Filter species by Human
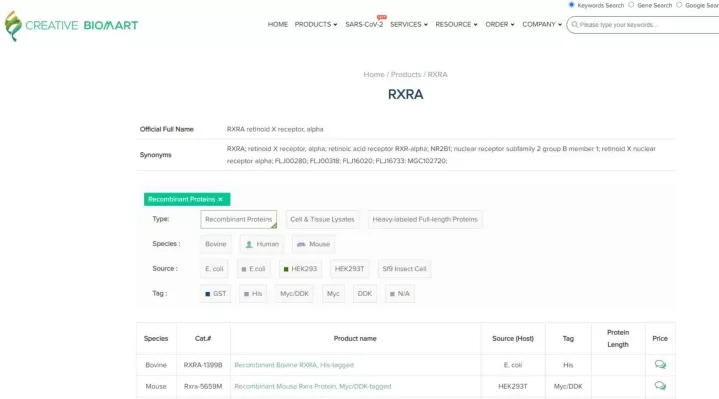719x399 pixels. [x=262, y=244]
